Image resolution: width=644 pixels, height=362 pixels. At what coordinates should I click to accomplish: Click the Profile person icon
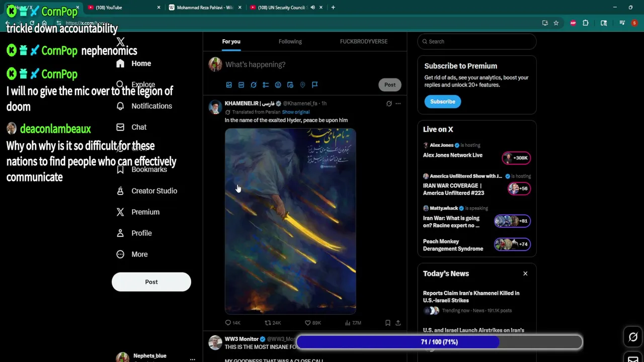pyautogui.click(x=120, y=233)
